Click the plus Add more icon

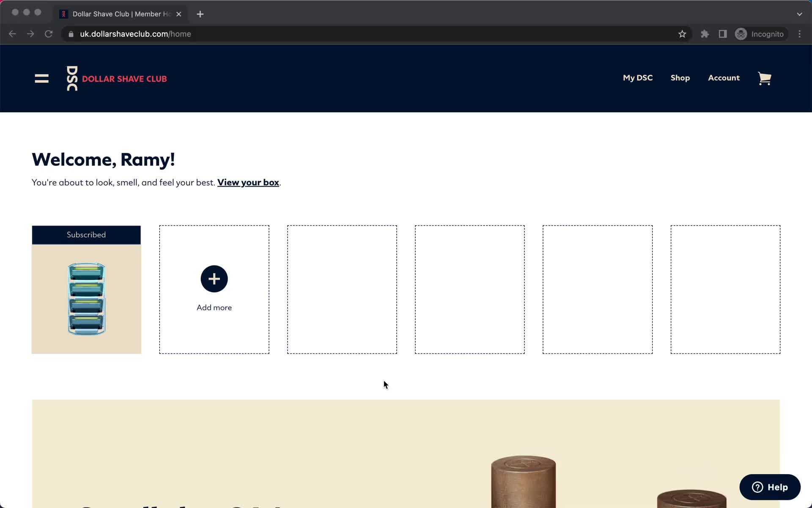click(214, 279)
